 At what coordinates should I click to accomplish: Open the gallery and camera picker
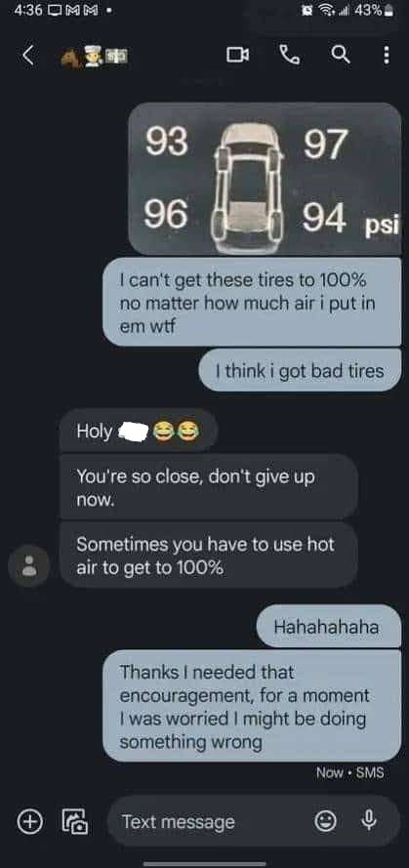click(x=75, y=821)
